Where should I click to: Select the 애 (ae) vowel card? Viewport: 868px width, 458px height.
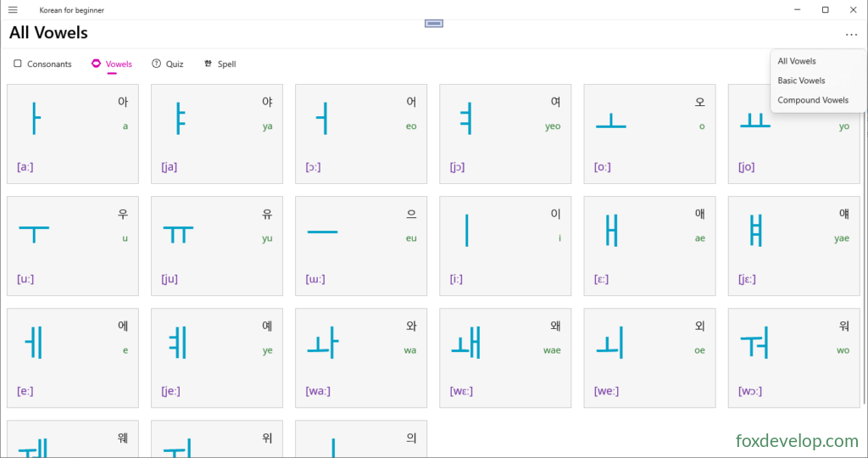tap(649, 245)
